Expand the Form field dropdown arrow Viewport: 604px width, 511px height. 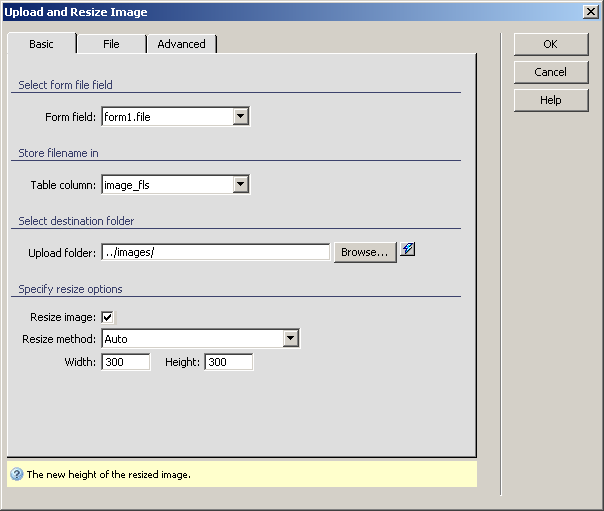coord(240,117)
